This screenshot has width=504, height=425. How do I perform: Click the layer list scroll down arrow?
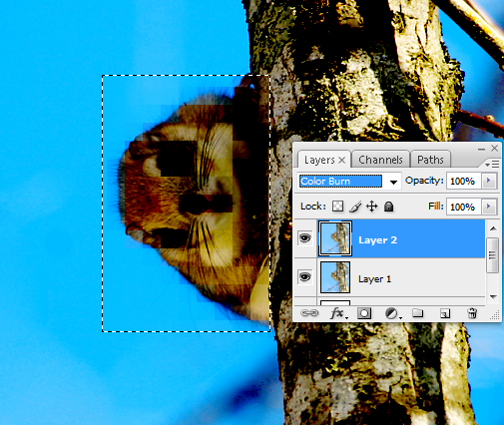[493, 296]
